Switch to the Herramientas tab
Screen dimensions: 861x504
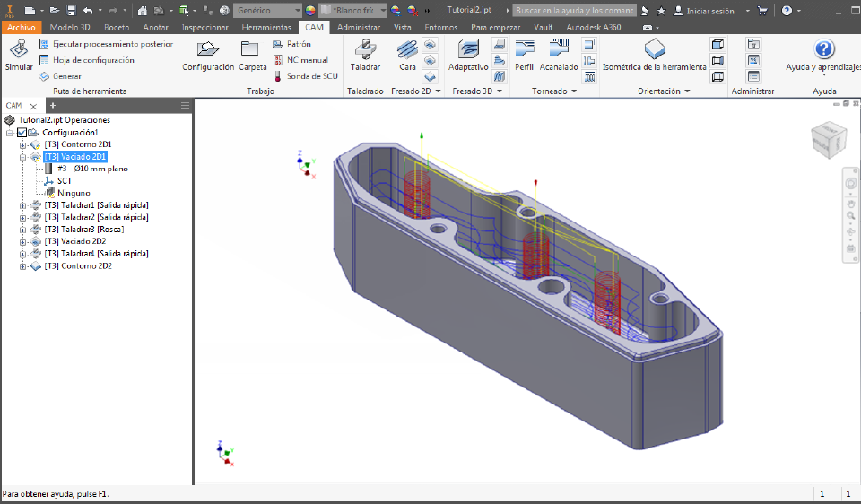[266, 27]
